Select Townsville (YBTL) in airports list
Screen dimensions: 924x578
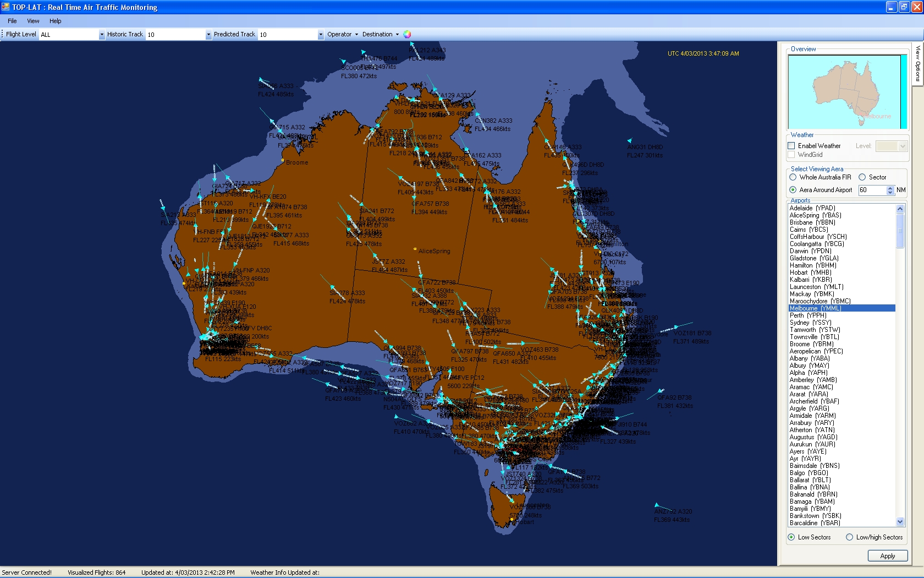pyautogui.click(x=842, y=337)
